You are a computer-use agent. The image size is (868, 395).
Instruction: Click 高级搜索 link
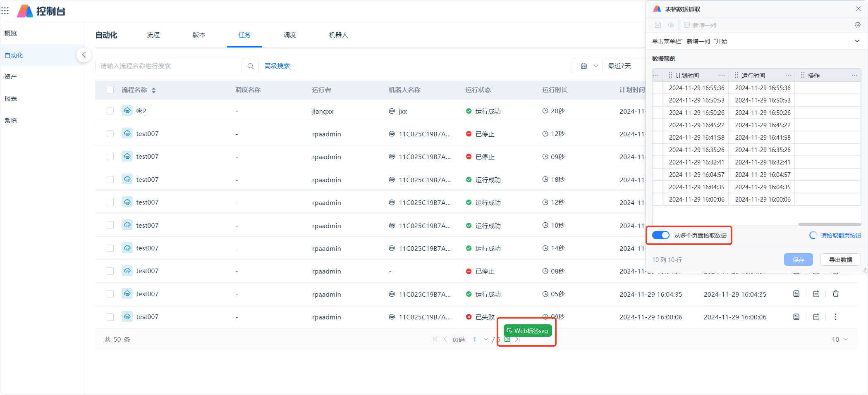click(277, 66)
